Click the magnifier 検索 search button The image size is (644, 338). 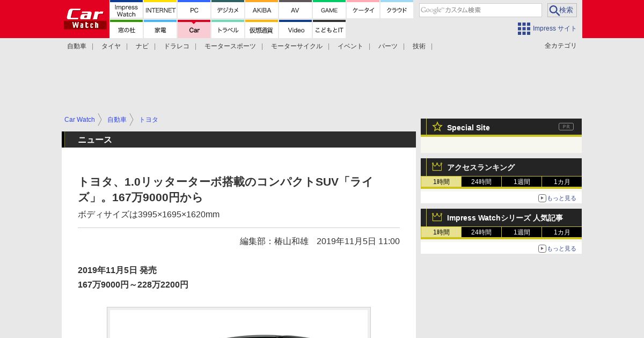pos(562,10)
